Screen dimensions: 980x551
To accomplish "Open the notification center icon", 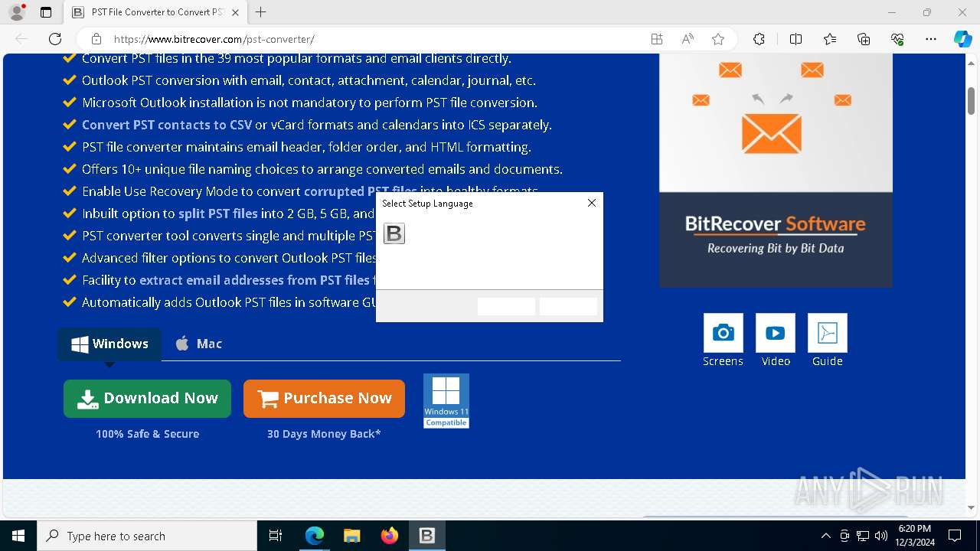I will (955, 536).
